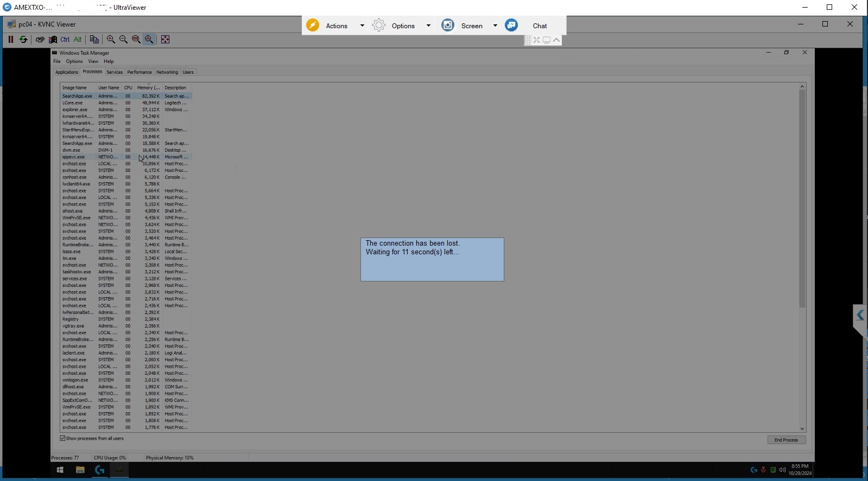Click the UltraViewer Screen capture icon
This screenshot has height=481, width=868.
click(x=448, y=25)
